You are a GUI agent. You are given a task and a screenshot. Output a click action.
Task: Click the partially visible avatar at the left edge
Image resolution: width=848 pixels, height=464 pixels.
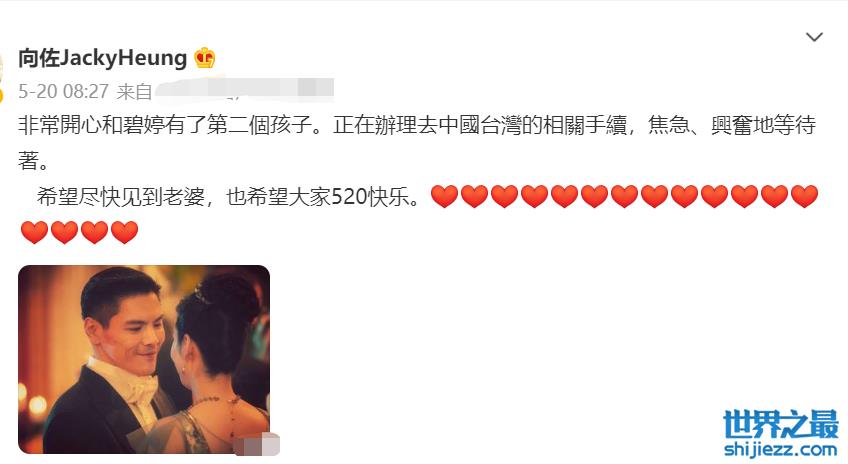tap(2, 68)
